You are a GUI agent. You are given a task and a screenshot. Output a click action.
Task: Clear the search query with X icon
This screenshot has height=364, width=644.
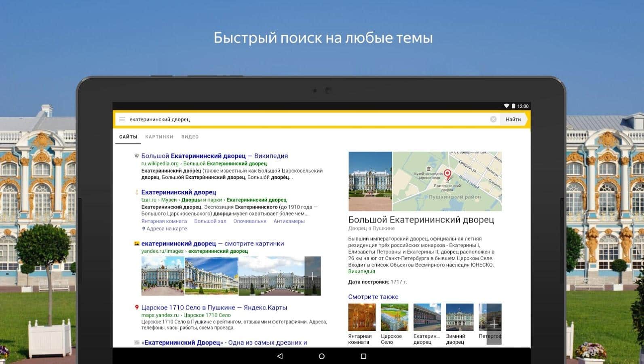pyautogui.click(x=493, y=119)
